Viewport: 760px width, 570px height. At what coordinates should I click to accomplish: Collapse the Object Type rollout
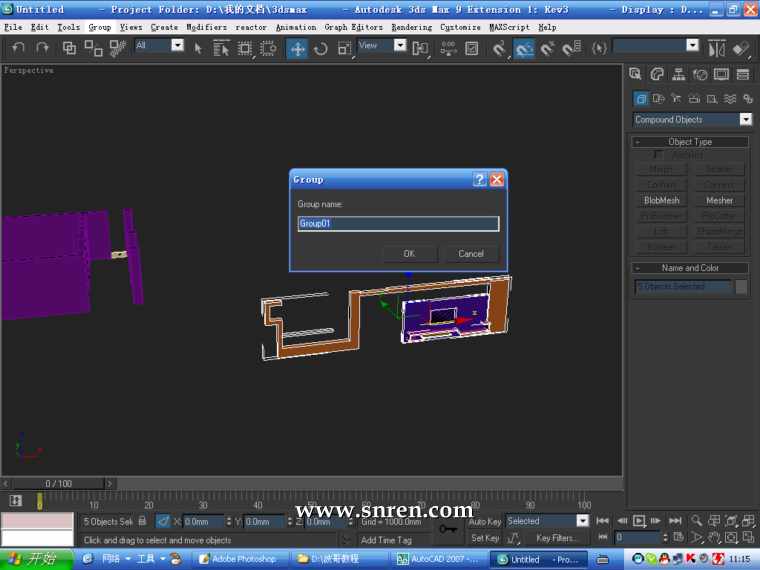click(690, 142)
